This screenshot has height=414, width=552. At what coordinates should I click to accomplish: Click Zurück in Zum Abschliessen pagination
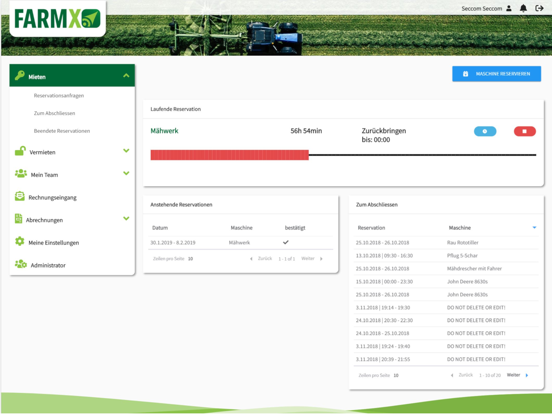coord(465,375)
